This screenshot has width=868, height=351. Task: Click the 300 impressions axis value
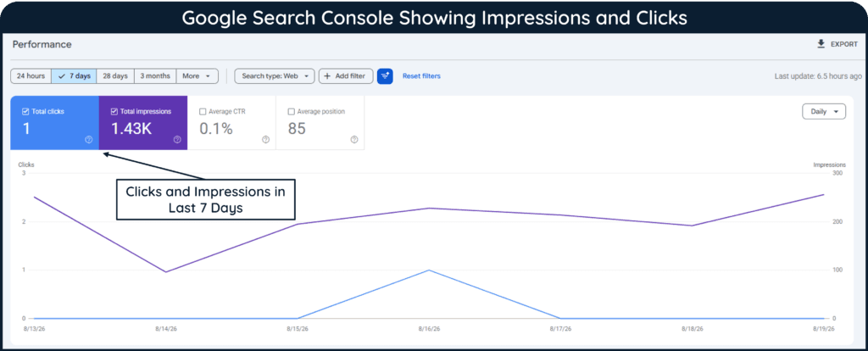pyautogui.click(x=837, y=173)
